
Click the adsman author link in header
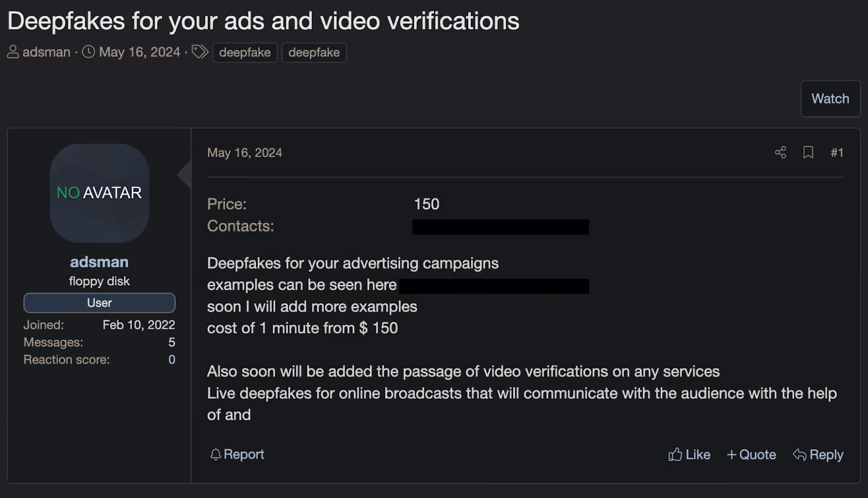point(47,52)
